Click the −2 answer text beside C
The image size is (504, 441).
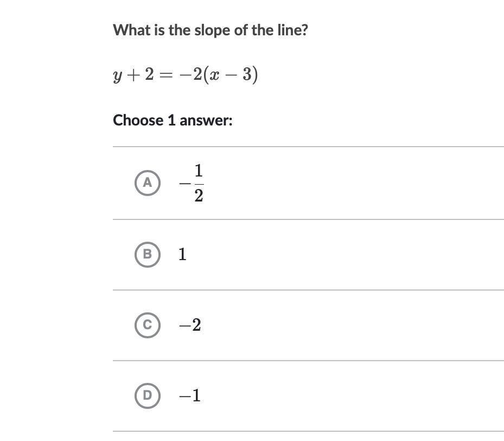click(x=190, y=325)
